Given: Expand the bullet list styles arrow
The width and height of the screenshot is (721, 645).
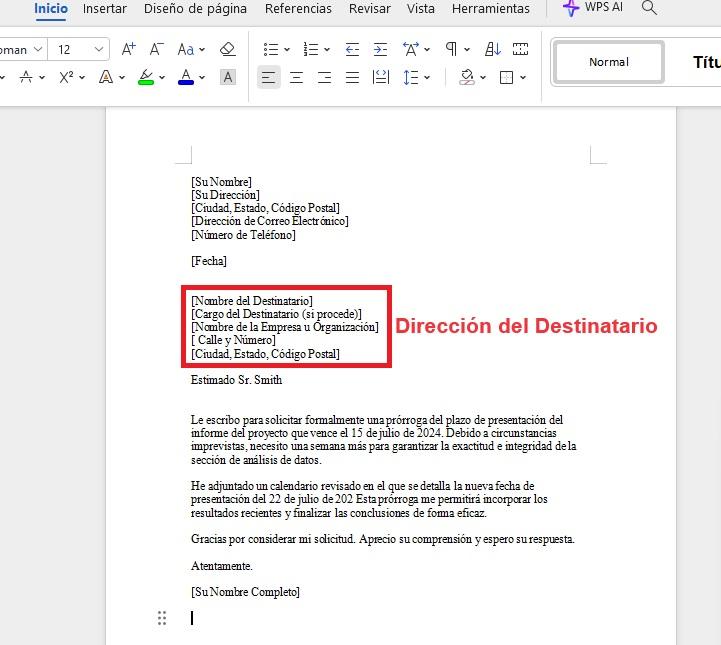Looking at the screenshot, I should pos(287,50).
